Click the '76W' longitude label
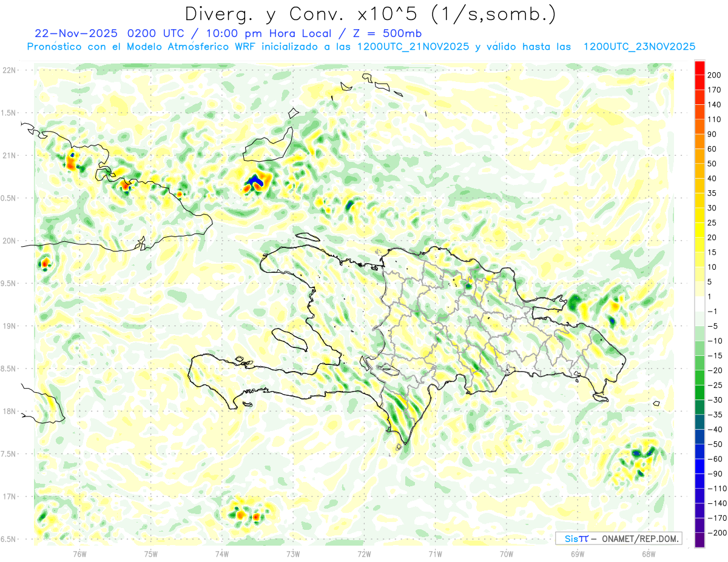728x562 pixels. click(x=79, y=555)
